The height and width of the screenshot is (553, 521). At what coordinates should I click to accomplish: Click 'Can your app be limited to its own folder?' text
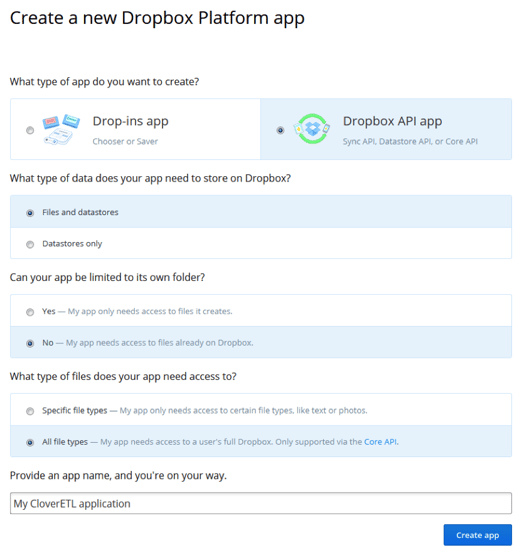(107, 278)
